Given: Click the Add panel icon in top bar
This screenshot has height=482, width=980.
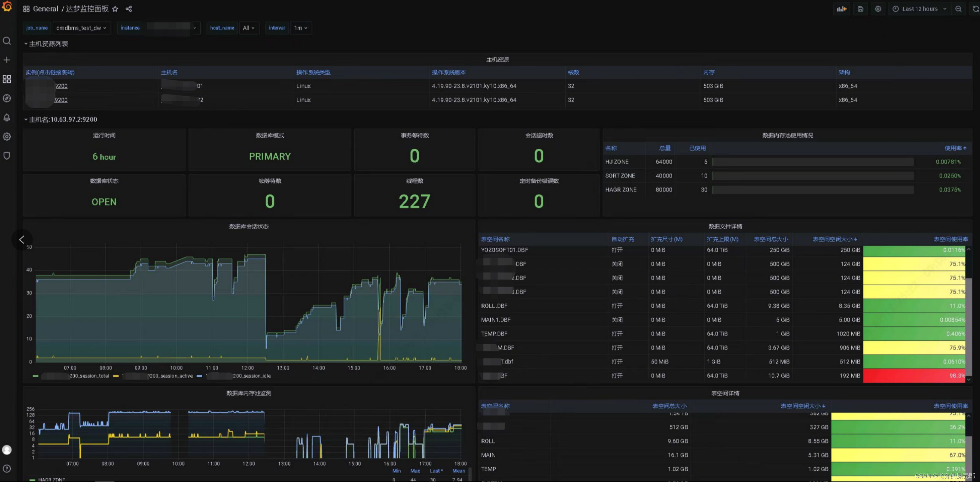Looking at the screenshot, I should (842, 9).
